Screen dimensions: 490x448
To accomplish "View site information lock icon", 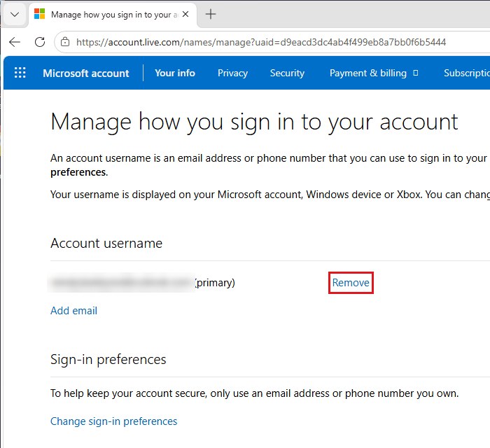I will [x=64, y=42].
